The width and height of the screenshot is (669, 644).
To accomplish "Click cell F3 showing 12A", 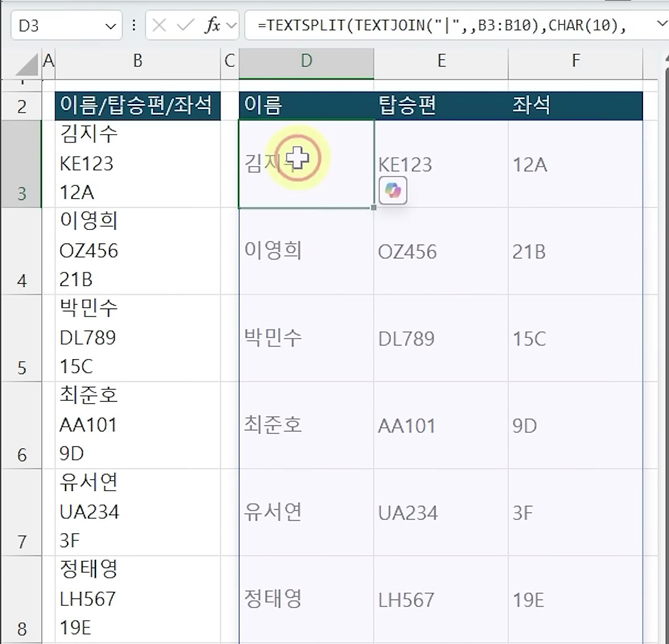I will tap(575, 163).
